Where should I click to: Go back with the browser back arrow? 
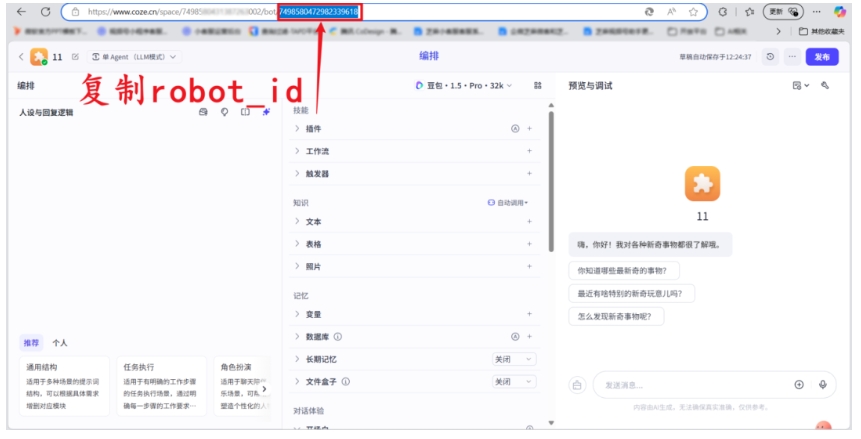tap(21, 12)
